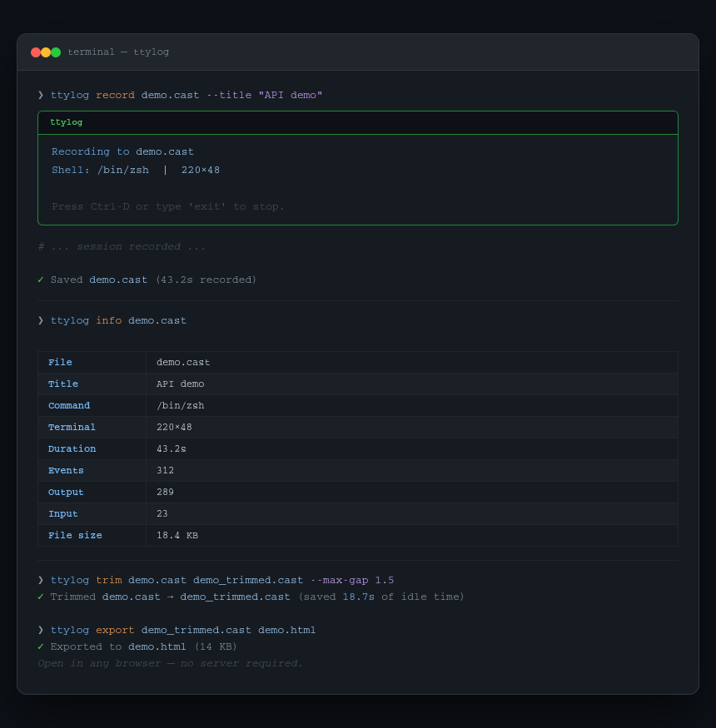Click the '--title' flag text
716x728 pixels.
coord(229,95)
